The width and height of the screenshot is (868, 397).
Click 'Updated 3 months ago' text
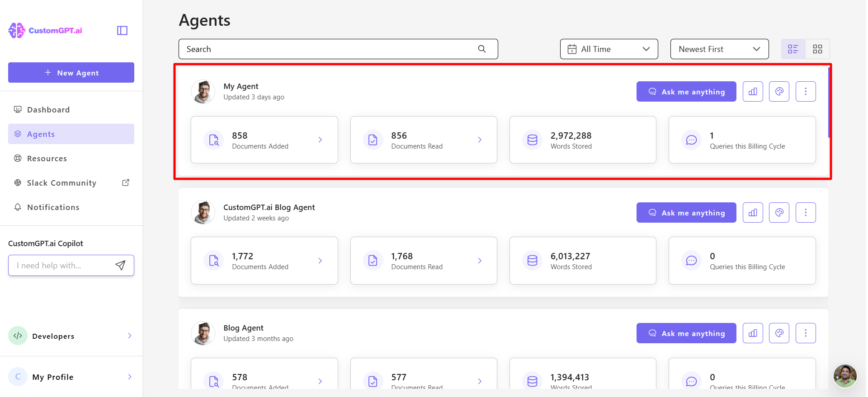click(x=258, y=339)
